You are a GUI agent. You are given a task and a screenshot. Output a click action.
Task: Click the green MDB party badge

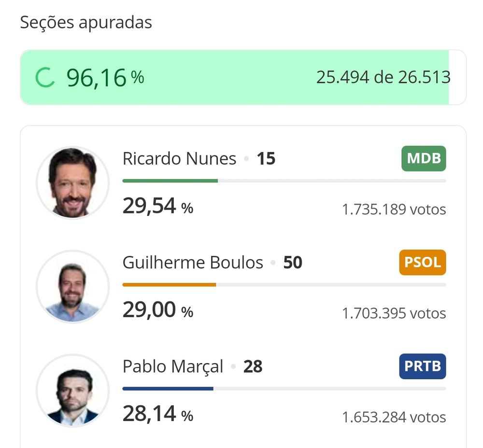coord(424,158)
